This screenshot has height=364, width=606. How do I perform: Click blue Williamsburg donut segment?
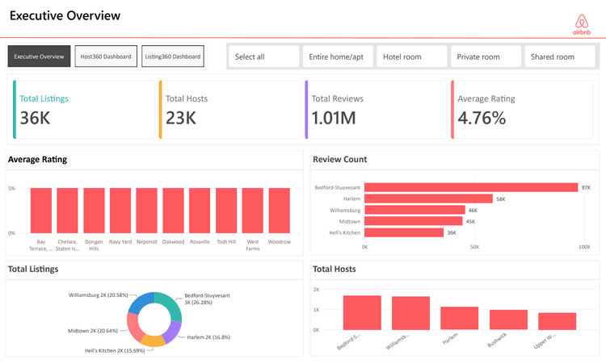pyautogui.click(x=141, y=302)
